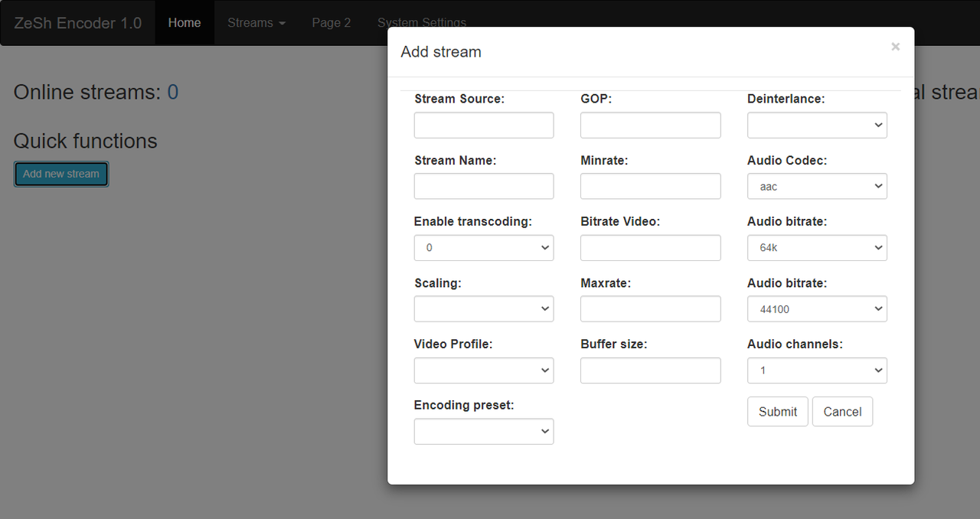Screen dimensions: 980x519
Task: Click the GOP input field
Action: click(x=650, y=126)
